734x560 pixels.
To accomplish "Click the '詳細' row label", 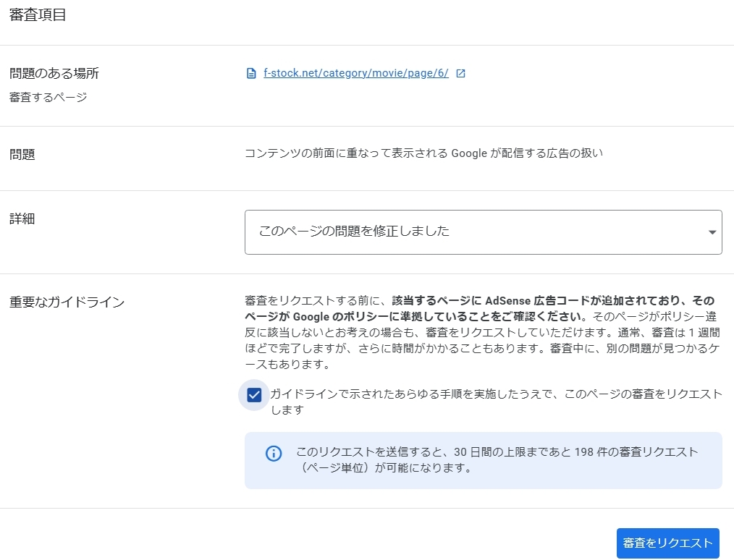I will point(22,219).
